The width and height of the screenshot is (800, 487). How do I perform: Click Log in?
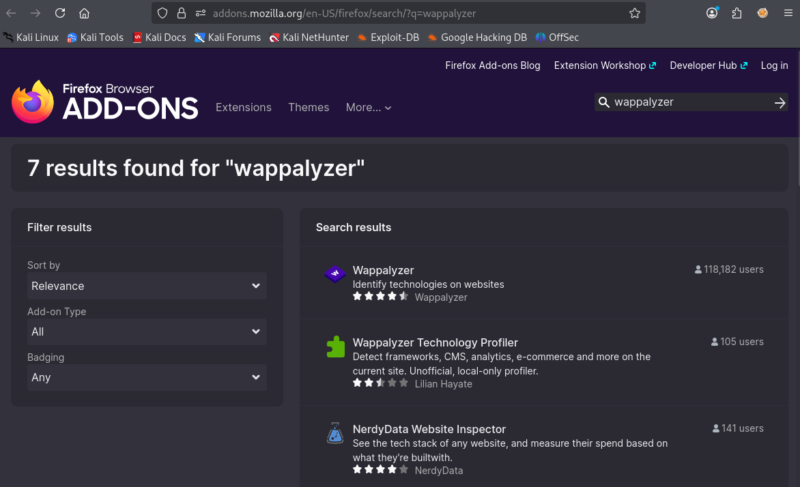[774, 65]
